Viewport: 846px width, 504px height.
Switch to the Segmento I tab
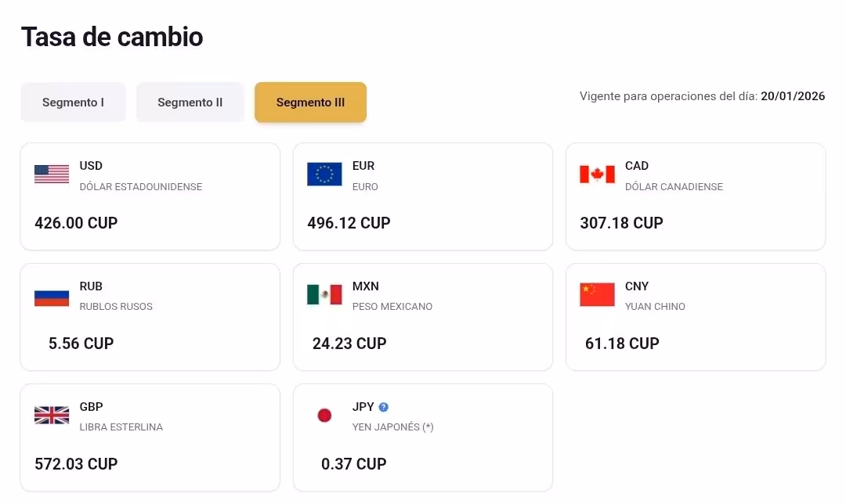click(73, 103)
